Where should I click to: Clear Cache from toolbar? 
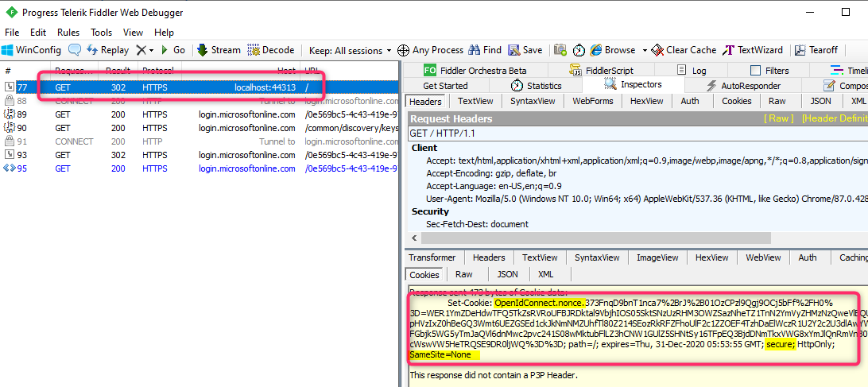coord(684,50)
